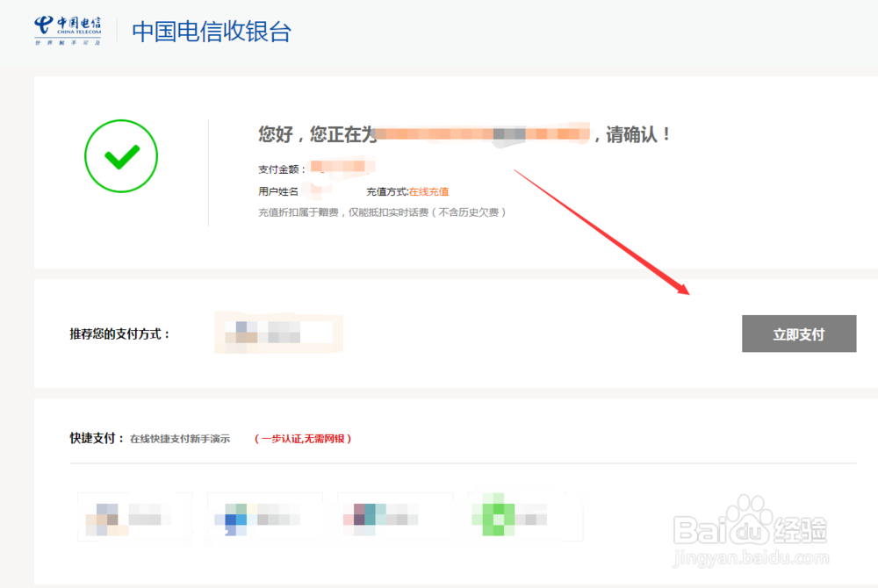This screenshot has height=588, width=878.
Task: Click the 用户姓名 user name label
Action: click(278, 191)
